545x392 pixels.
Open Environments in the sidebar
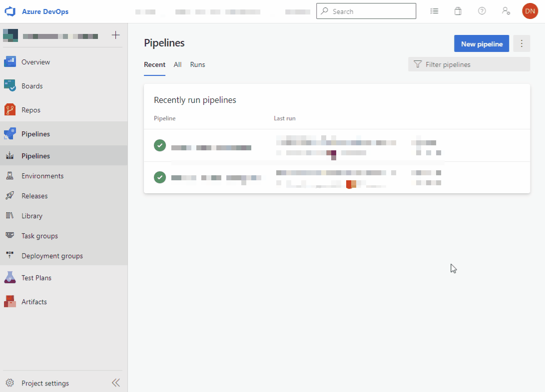coord(42,176)
